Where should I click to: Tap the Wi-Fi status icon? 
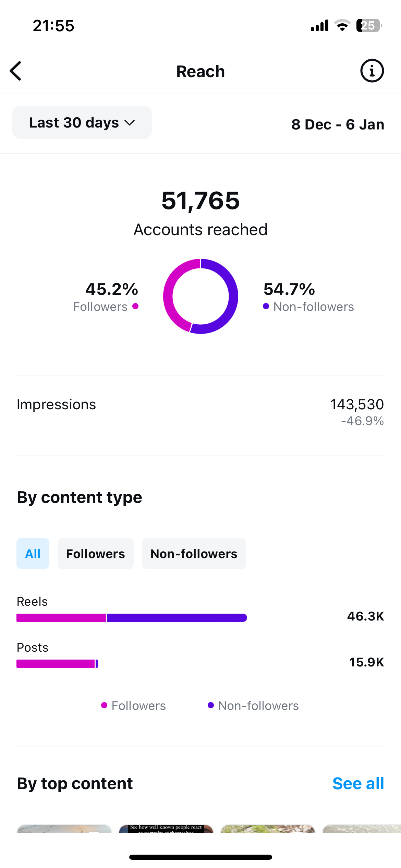click(x=342, y=26)
